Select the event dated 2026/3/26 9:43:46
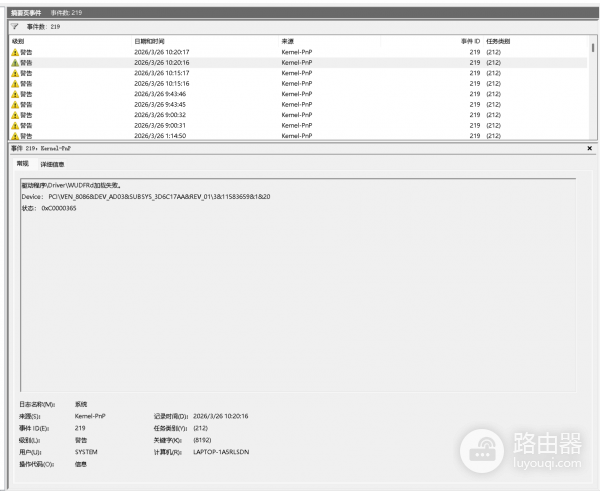This screenshot has height=491, width=600. coord(298,94)
